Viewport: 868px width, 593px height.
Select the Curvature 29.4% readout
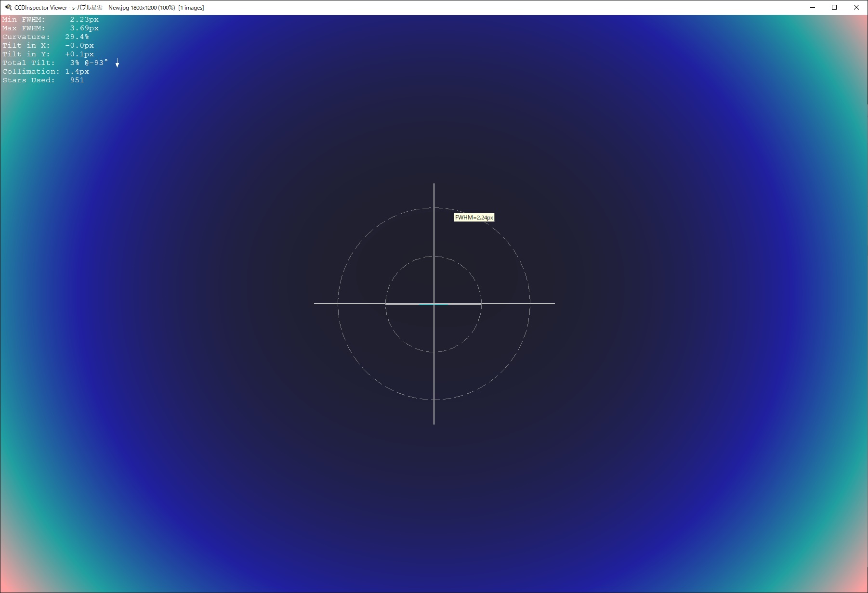45,37
